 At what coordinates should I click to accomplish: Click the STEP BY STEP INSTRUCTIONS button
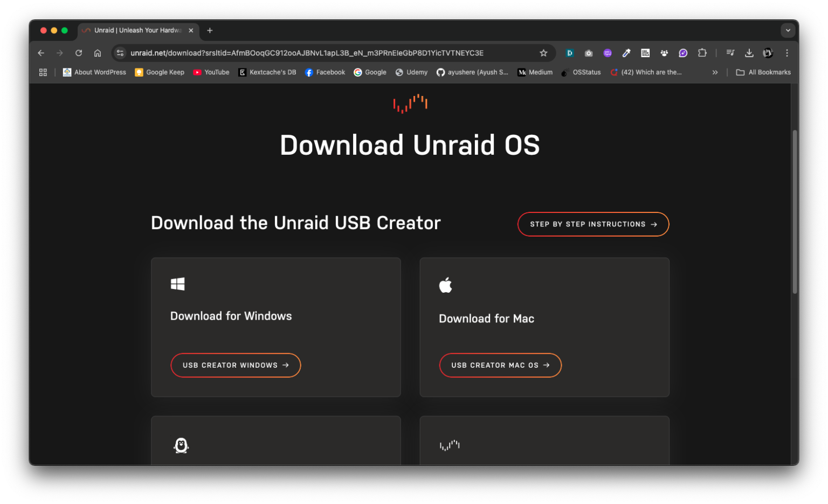593,224
